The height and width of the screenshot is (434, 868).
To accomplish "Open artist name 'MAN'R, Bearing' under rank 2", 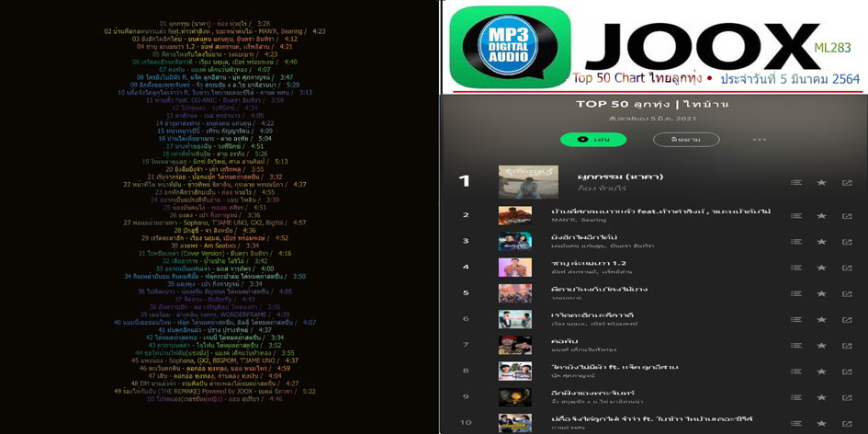I will [579, 220].
